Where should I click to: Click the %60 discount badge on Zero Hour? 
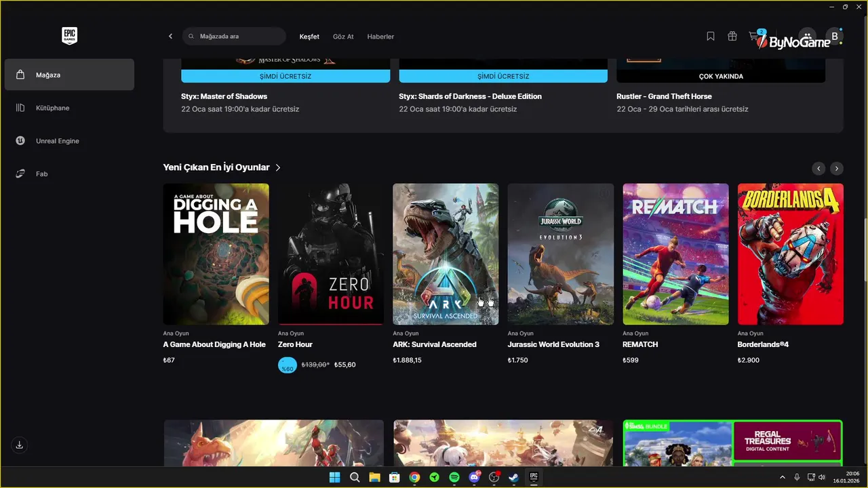288,365
